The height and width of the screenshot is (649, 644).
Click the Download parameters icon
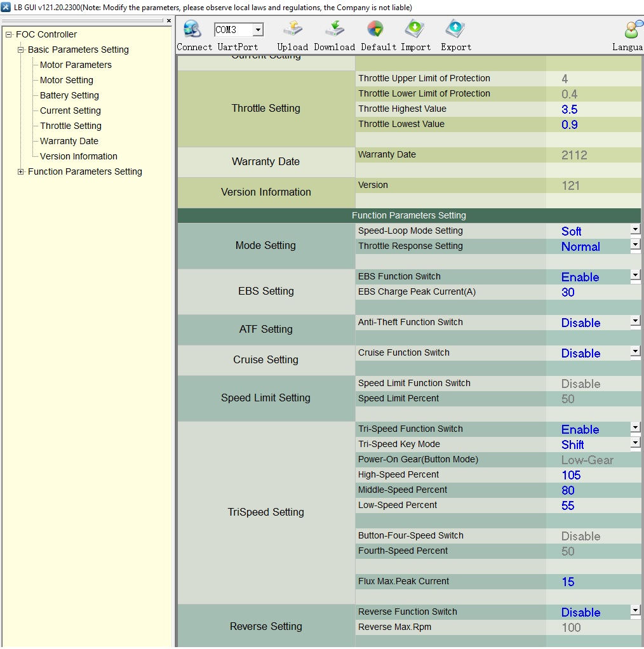click(x=334, y=30)
